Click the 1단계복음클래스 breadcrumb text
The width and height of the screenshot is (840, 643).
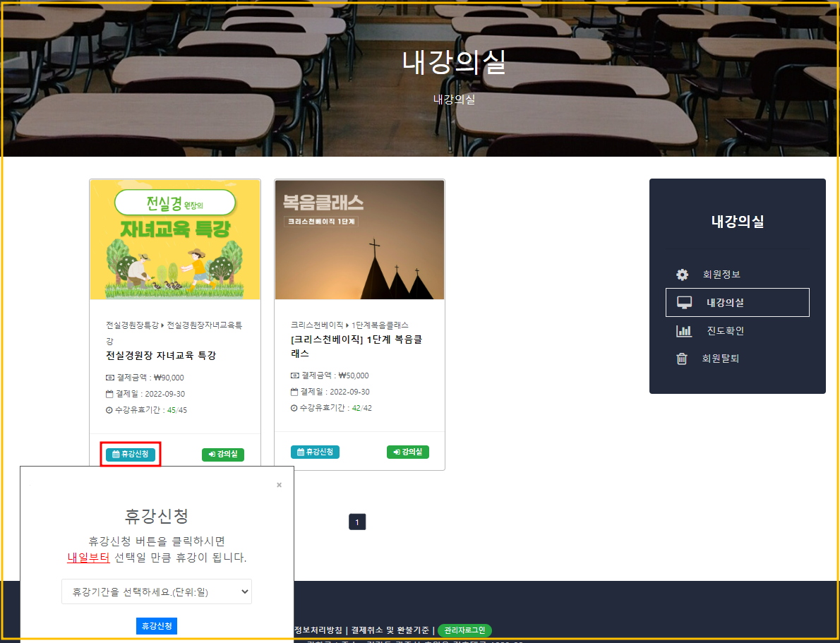[380, 325]
